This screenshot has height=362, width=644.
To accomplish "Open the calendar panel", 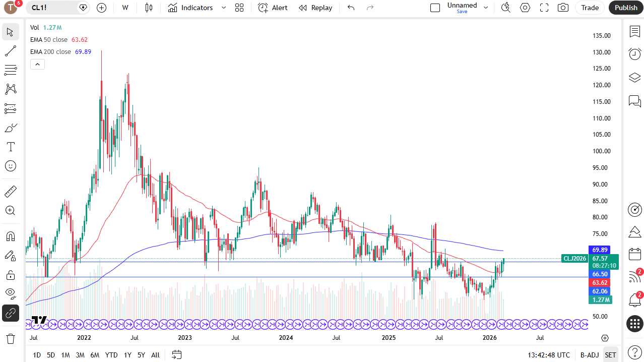I will 634,254.
